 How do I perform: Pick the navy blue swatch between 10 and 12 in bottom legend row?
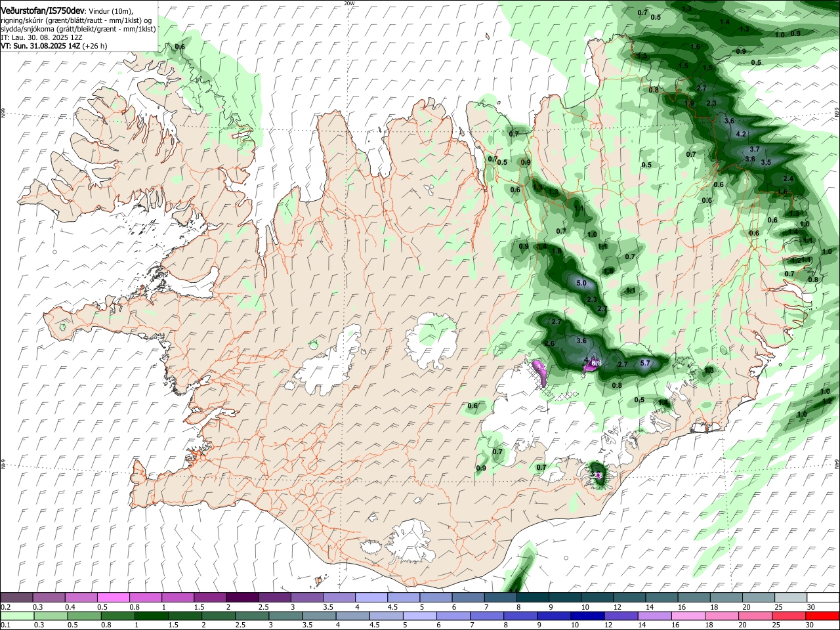click(587, 615)
